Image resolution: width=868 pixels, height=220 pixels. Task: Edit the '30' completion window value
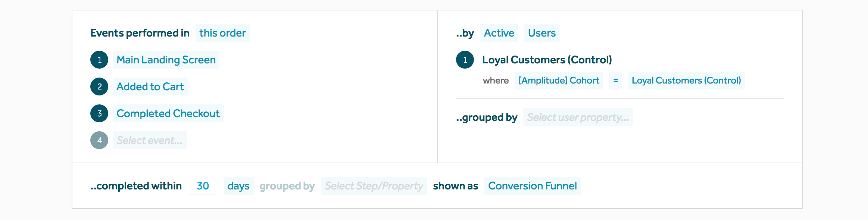(x=202, y=186)
